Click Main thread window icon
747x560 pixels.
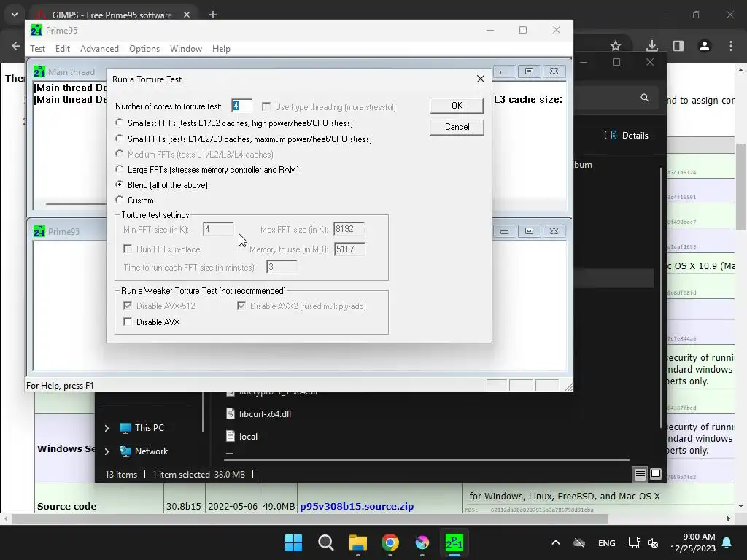pos(39,72)
